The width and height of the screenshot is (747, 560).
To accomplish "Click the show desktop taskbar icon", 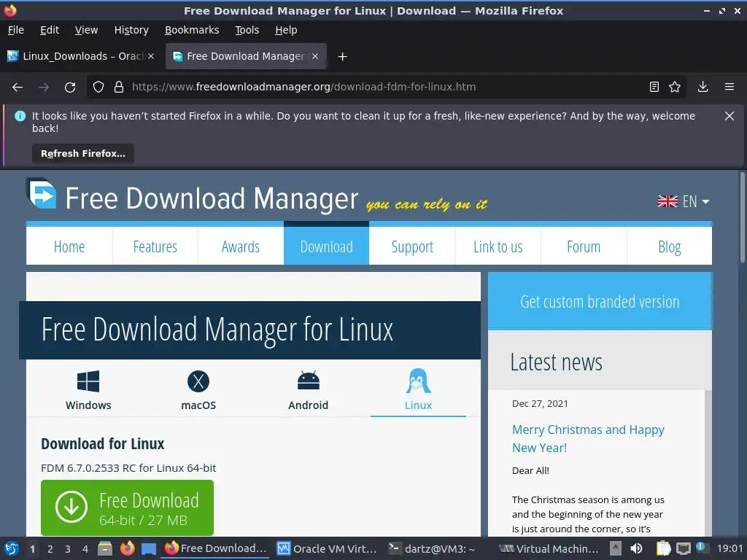I will (149, 549).
